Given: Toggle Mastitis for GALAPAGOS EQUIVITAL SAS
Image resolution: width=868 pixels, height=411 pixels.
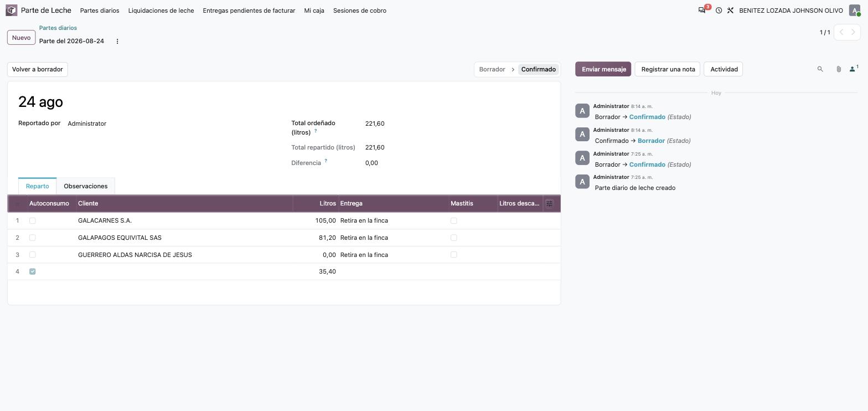Looking at the screenshot, I should tap(454, 238).
